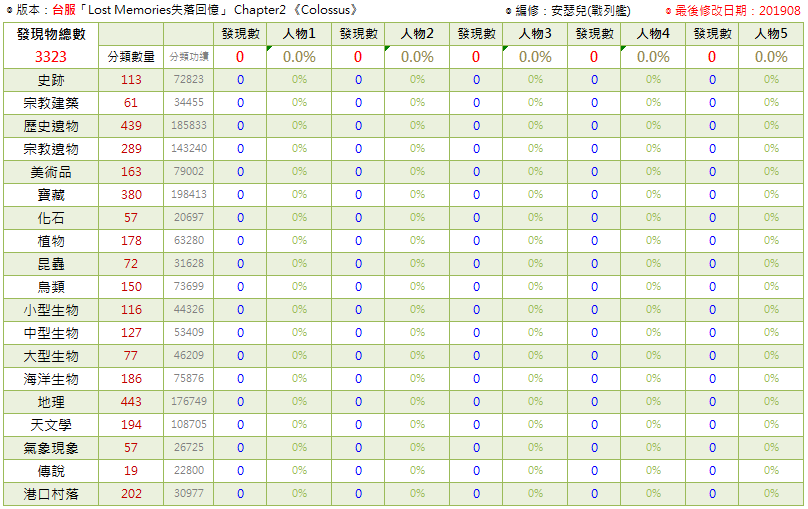Click the count 19 for 傳說
The image size is (808, 509).
coord(131,470)
